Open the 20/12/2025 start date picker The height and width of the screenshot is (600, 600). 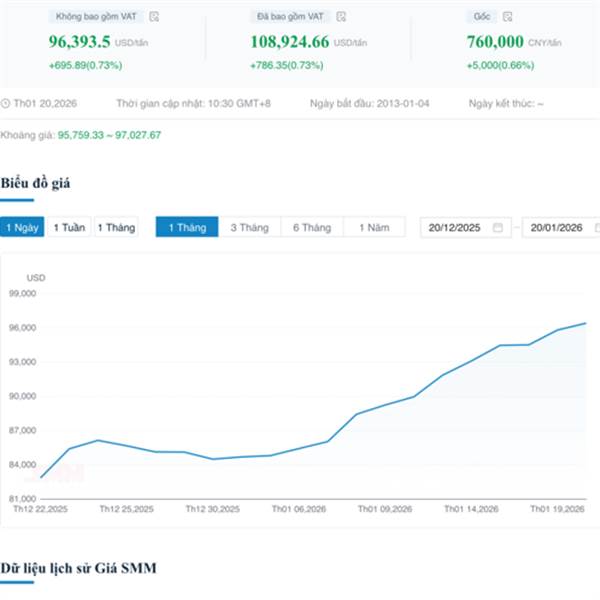[x=456, y=228]
